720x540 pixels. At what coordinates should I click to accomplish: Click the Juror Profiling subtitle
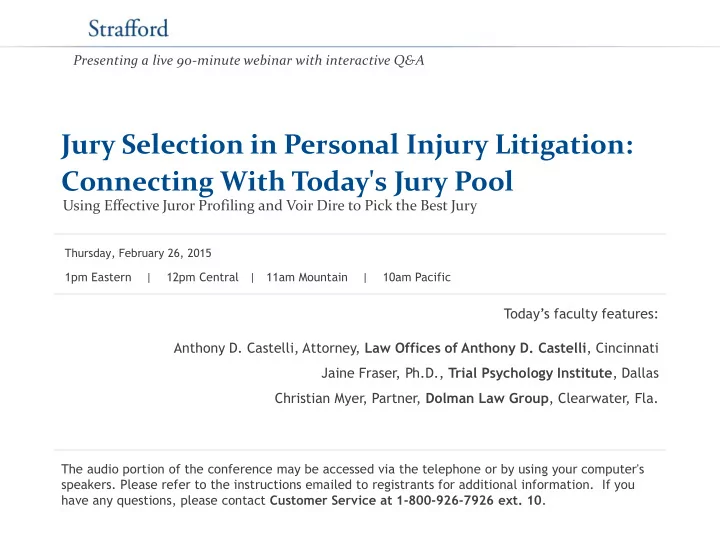[270, 206]
